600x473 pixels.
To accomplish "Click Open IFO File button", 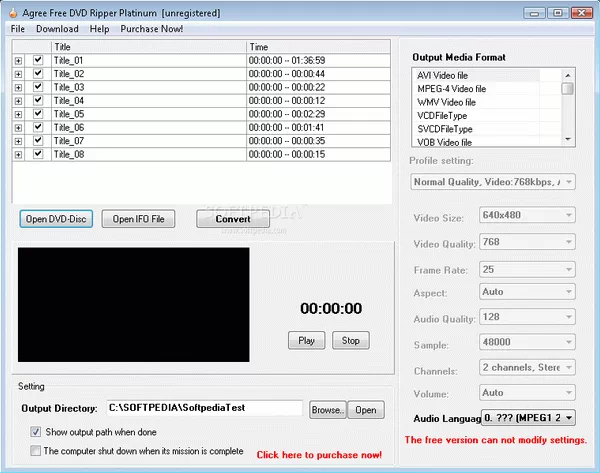I will tap(138, 219).
